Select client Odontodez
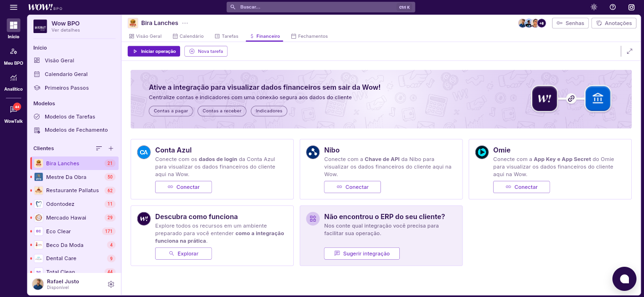 pos(74,204)
